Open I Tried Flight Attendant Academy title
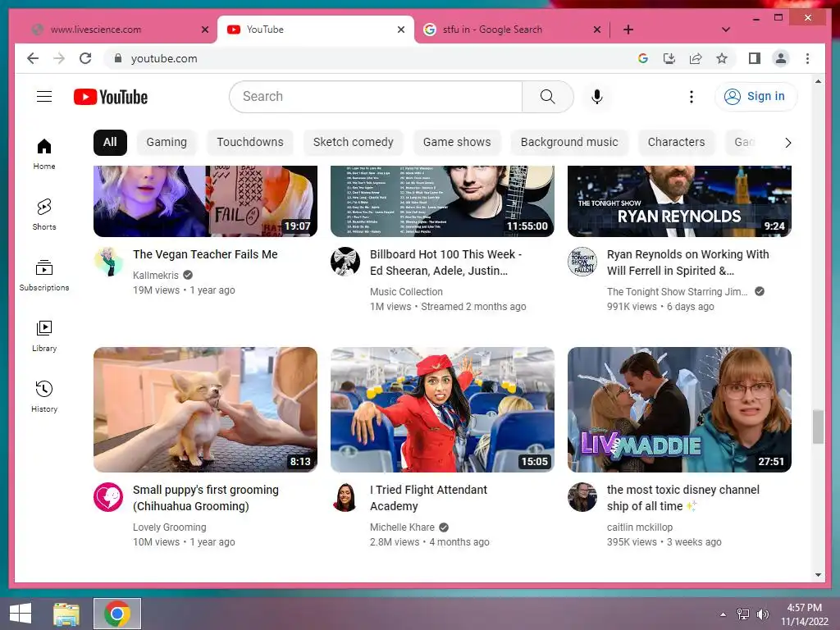 (x=428, y=498)
